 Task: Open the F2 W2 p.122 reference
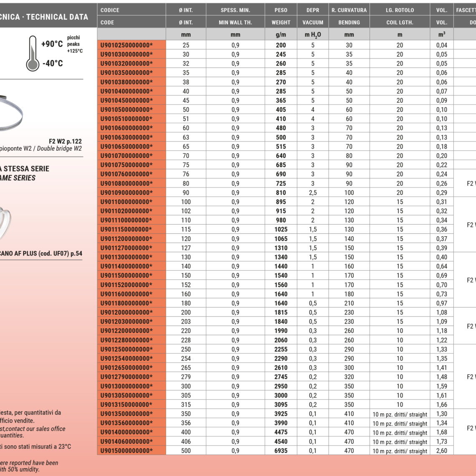click(65, 142)
